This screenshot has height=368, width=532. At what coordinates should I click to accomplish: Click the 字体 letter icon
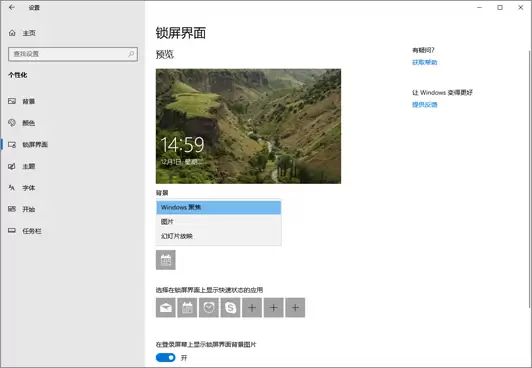tap(12, 188)
